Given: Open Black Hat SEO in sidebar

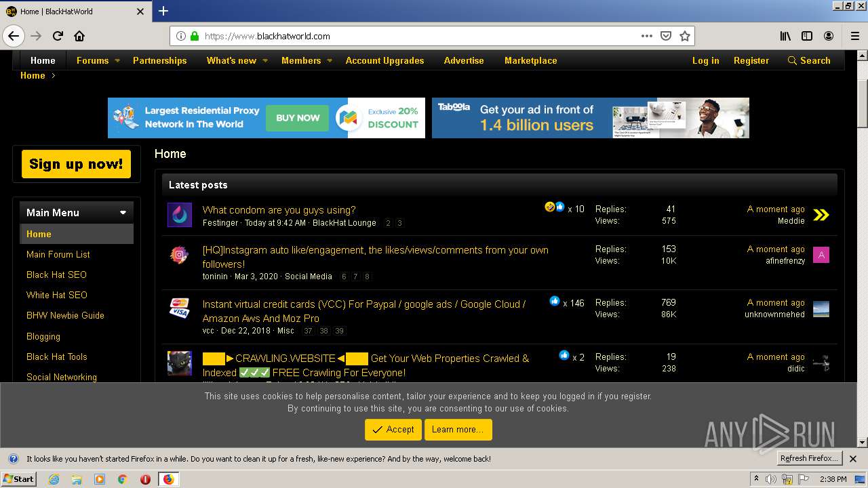Looking at the screenshot, I should tap(56, 274).
